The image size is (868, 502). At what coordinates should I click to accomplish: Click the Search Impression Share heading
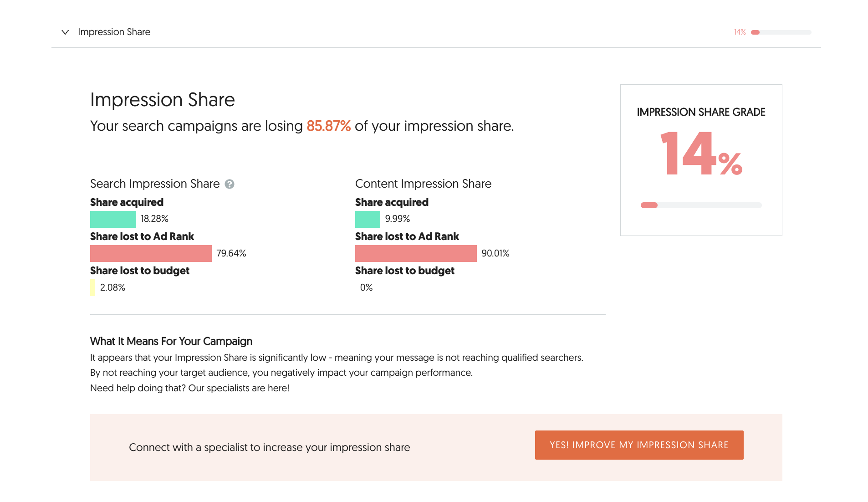point(155,184)
